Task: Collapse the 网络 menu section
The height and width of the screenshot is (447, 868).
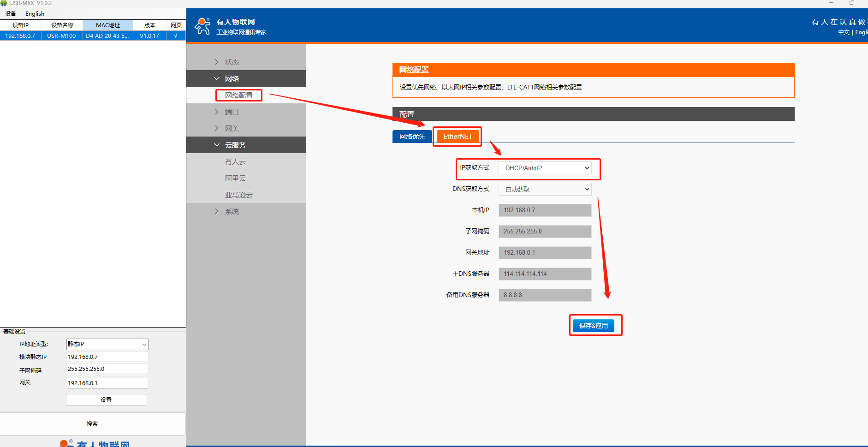Action: point(232,78)
